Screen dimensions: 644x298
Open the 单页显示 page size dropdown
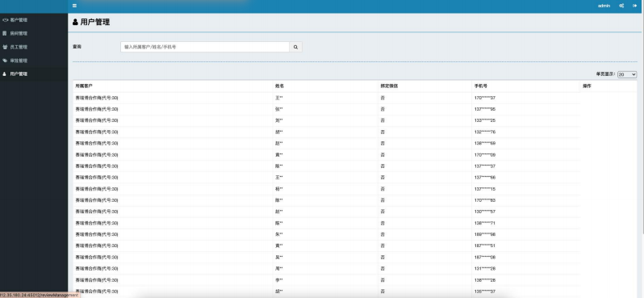tap(627, 74)
